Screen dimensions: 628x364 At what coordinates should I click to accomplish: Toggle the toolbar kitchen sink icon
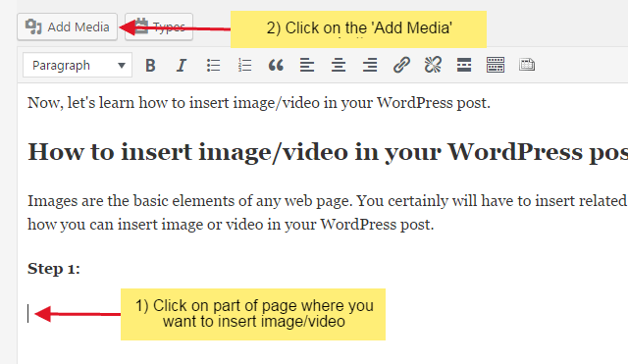pyautogui.click(x=496, y=65)
